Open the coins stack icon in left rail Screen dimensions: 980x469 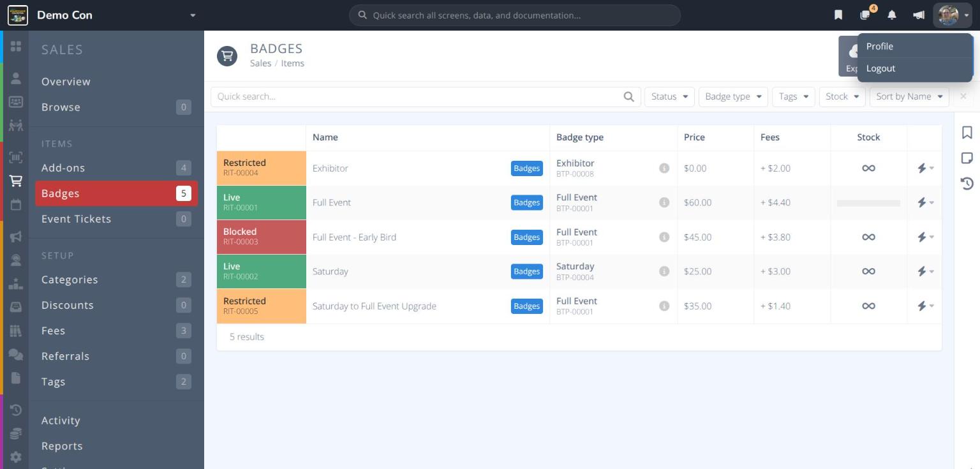click(x=16, y=434)
